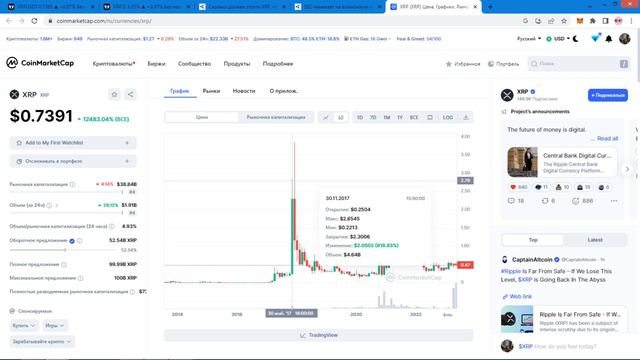
Task: Open the post's three-dot more menu
Action: pyautogui.click(x=614, y=201)
